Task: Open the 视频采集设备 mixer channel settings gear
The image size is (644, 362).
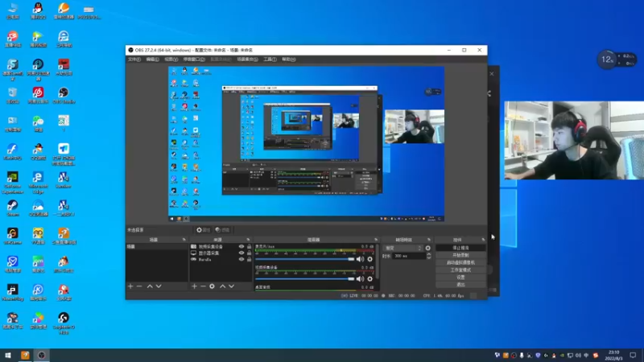Action: pos(370,278)
